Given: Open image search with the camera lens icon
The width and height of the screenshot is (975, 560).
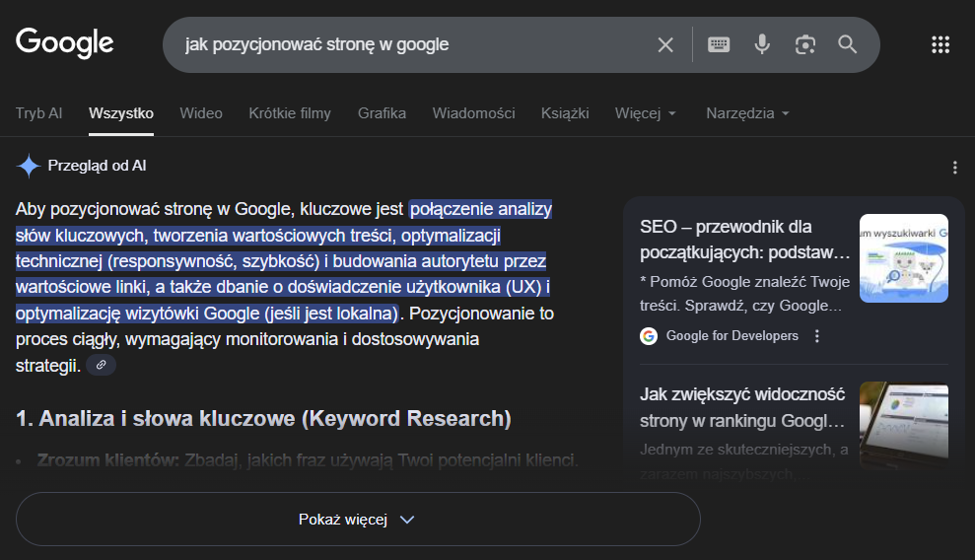Looking at the screenshot, I should 805,44.
